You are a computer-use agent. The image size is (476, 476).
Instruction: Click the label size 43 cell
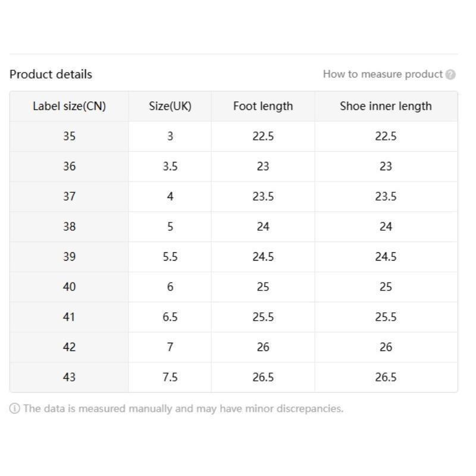(x=69, y=377)
